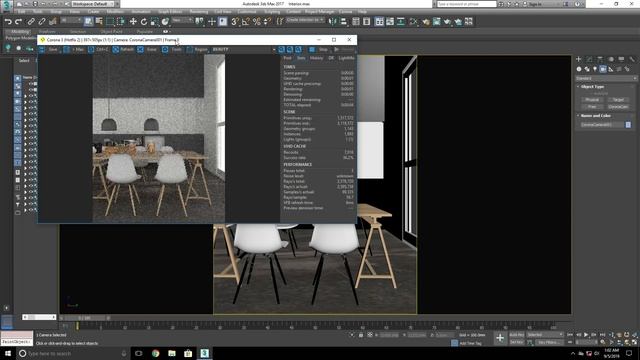
Task: Switch to the Post tab in Corona VFB
Action: click(287, 58)
